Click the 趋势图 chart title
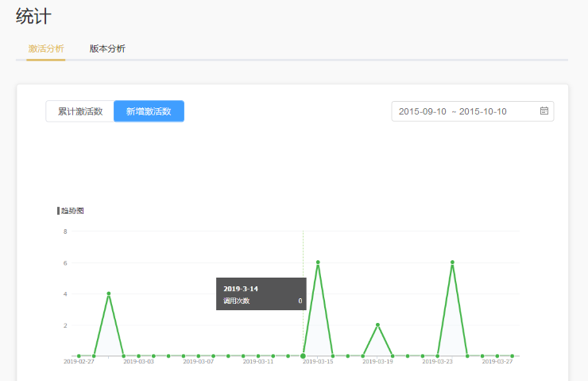Screen dimensions: 588x381 [72, 211]
